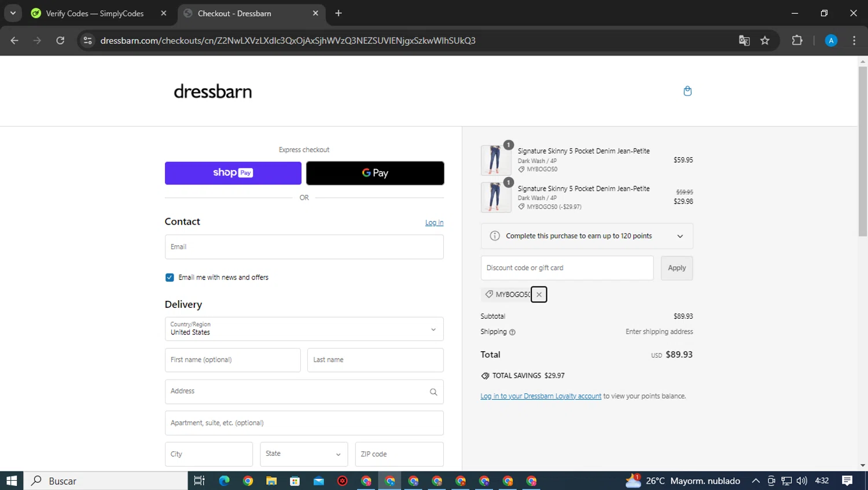Click the first jeans product thumbnail priced $59.95
This screenshot has height=490, width=868.
coord(496,160)
